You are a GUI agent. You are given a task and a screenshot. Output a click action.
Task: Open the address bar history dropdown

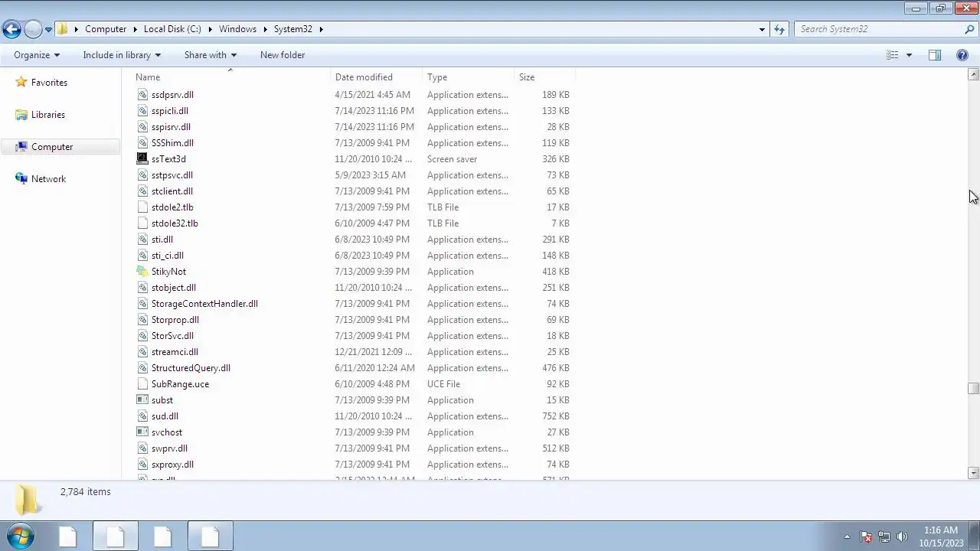(x=762, y=29)
